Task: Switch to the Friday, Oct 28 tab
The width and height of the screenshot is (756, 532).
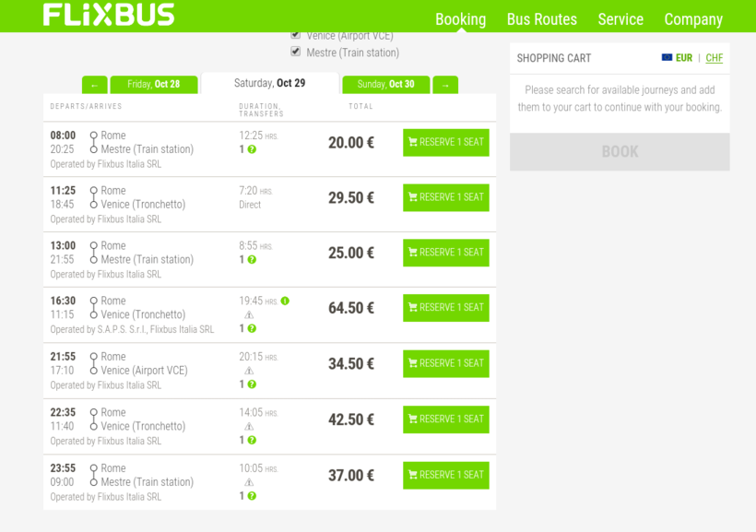Action: (153, 85)
